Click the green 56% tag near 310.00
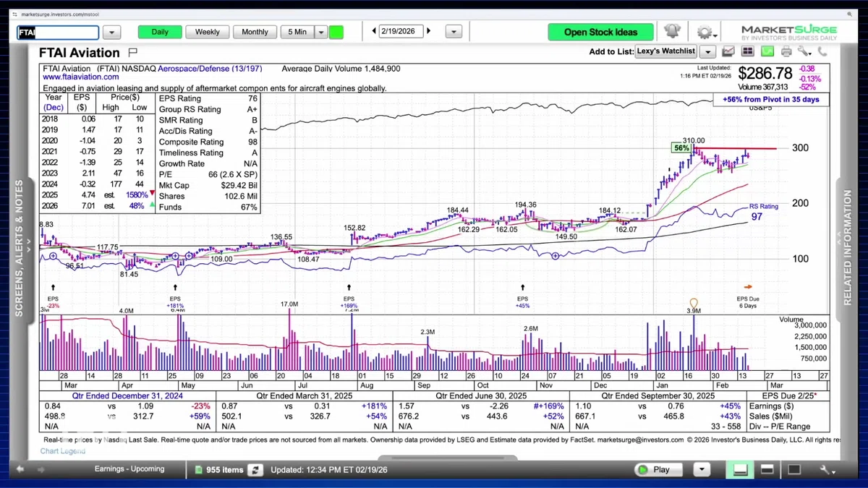 point(681,147)
